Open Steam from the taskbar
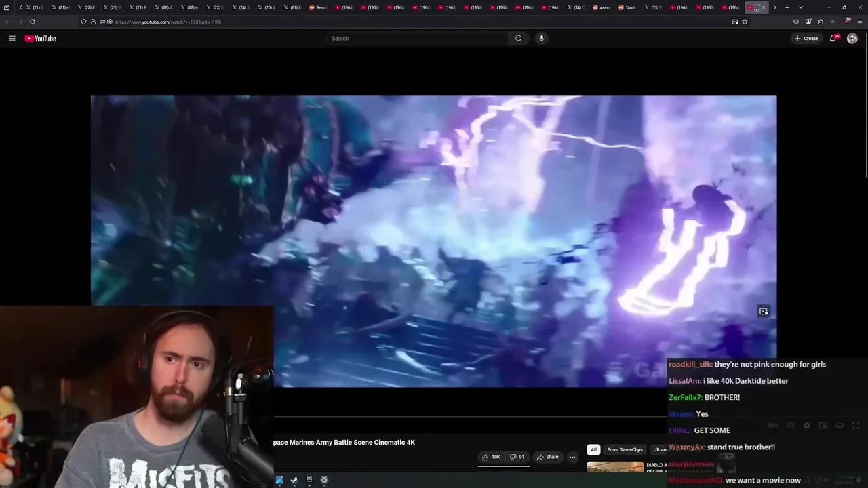 (x=294, y=480)
